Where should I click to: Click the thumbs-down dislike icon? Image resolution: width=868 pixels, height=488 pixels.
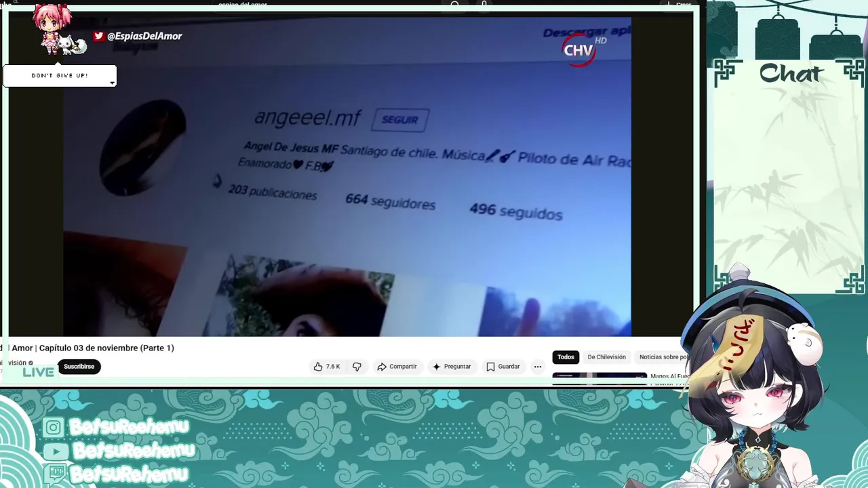tap(357, 367)
